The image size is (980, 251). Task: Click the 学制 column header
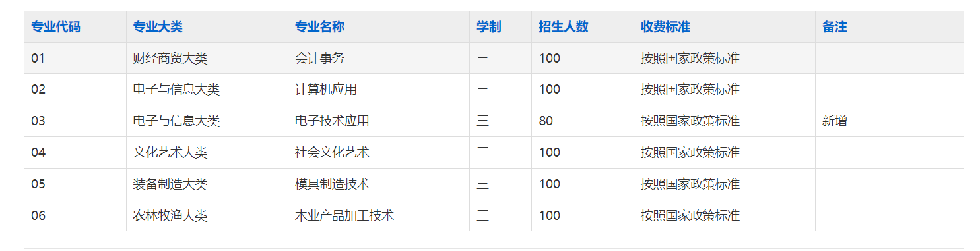[501, 27]
